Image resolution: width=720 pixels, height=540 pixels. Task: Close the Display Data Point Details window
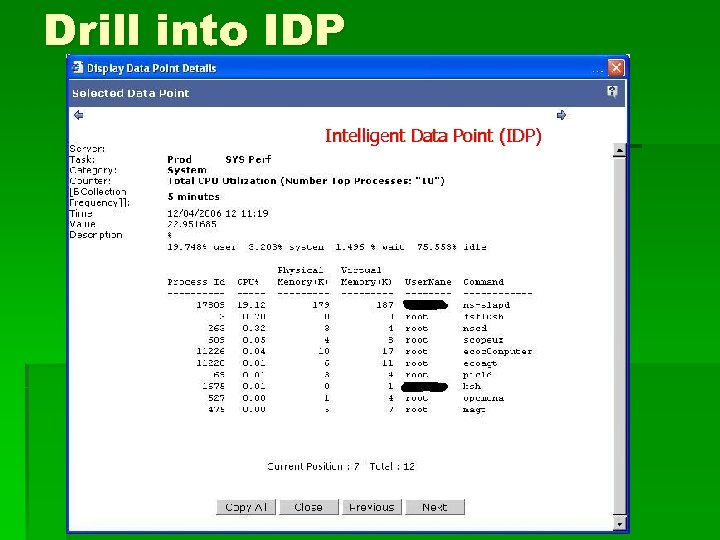[x=616, y=68]
